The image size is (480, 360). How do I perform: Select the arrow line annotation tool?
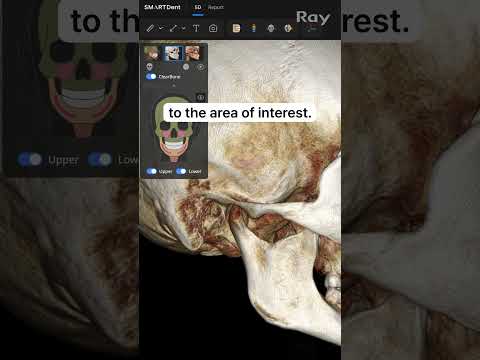tap(173, 28)
